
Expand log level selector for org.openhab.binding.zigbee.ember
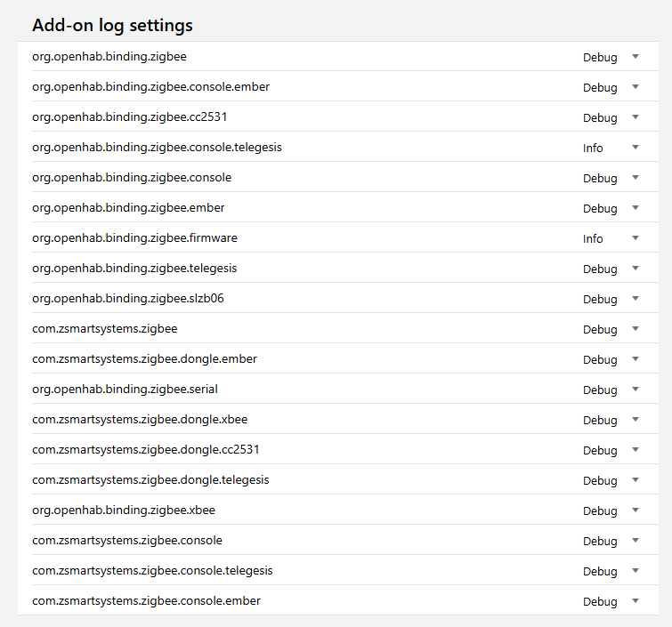click(611, 208)
